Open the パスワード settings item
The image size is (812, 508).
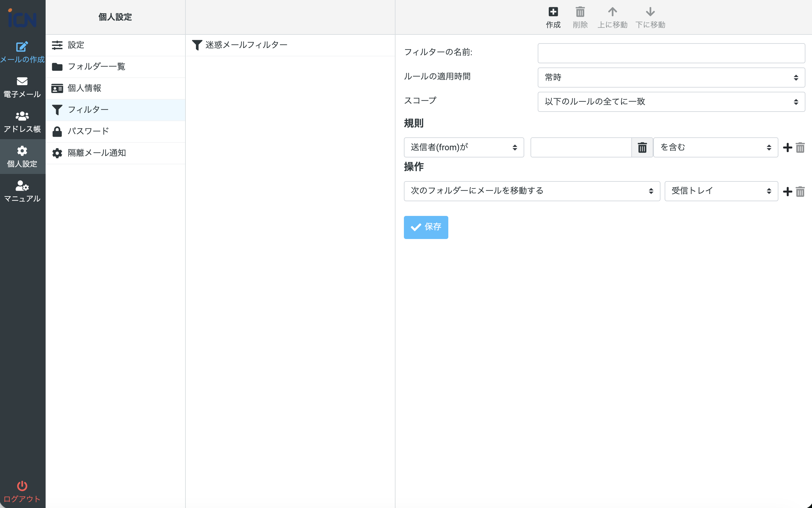[88, 131]
